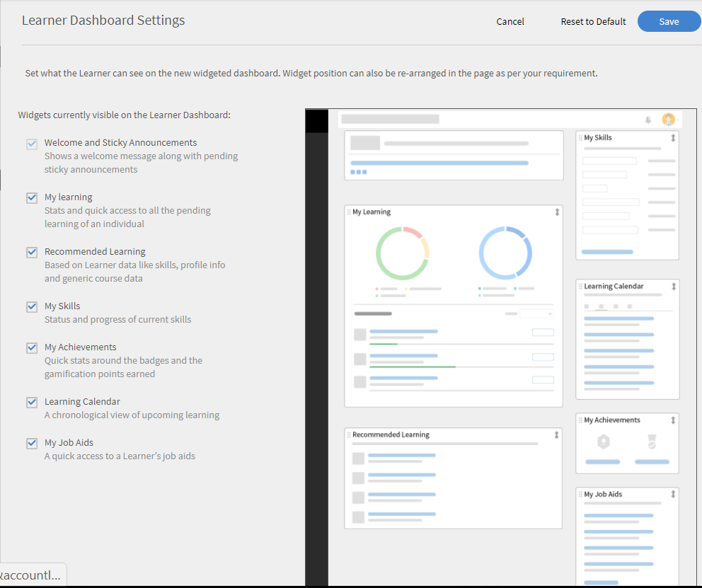Toggle the My Skills checkbox
Screen dimensions: 702x588
[x=32, y=307]
